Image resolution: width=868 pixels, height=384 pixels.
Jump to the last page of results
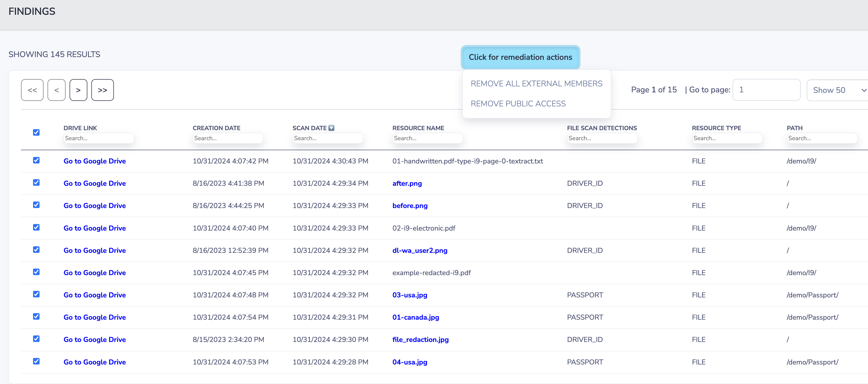point(102,90)
